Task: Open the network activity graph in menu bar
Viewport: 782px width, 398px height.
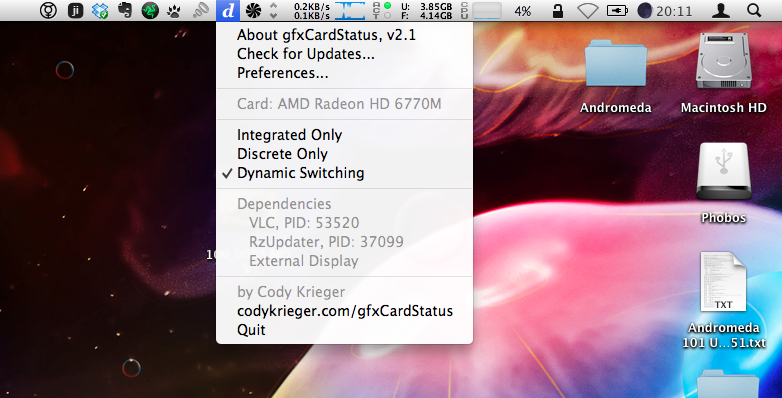Action: click(x=350, y=10)
